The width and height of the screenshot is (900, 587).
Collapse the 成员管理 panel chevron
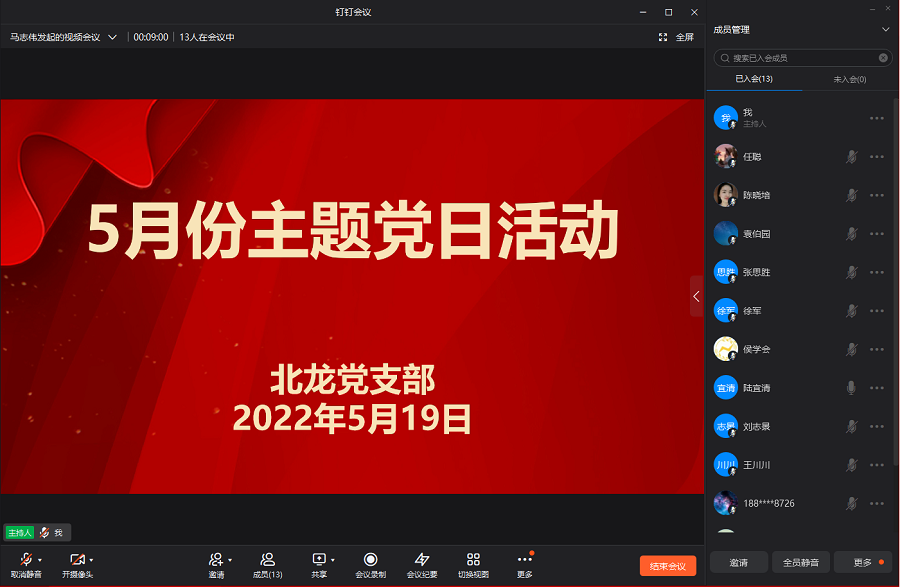point(885,30)
